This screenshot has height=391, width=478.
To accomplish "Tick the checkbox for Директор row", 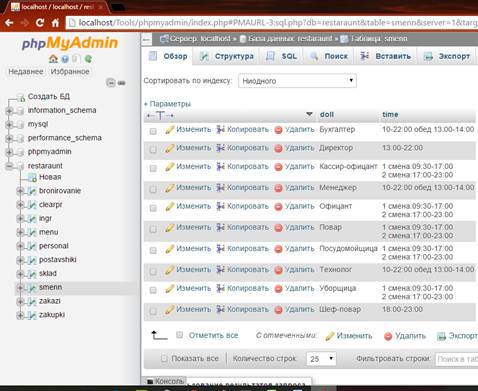I will (153, 150).
